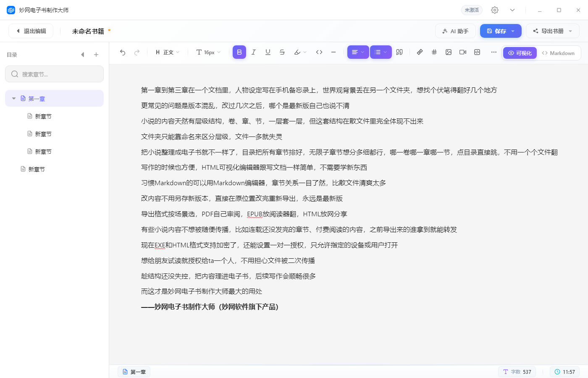Select 第一章 in the chapter tree

(54, 98)
